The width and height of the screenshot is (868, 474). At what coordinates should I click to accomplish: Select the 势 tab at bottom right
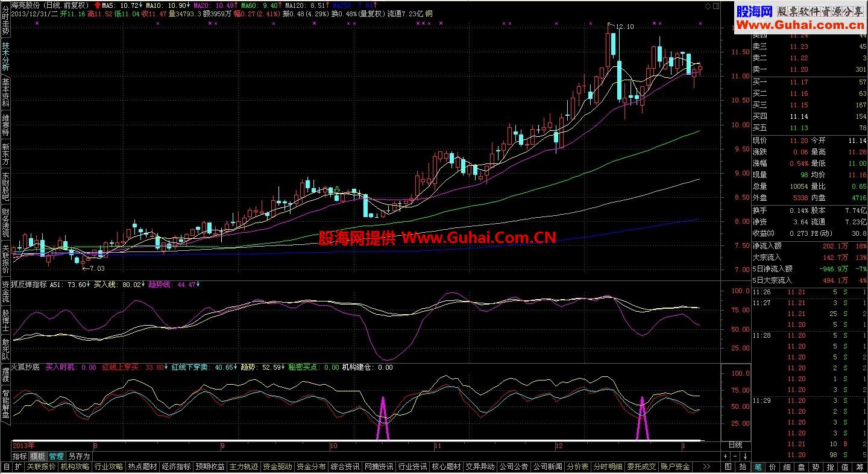(x=816, y=467)
